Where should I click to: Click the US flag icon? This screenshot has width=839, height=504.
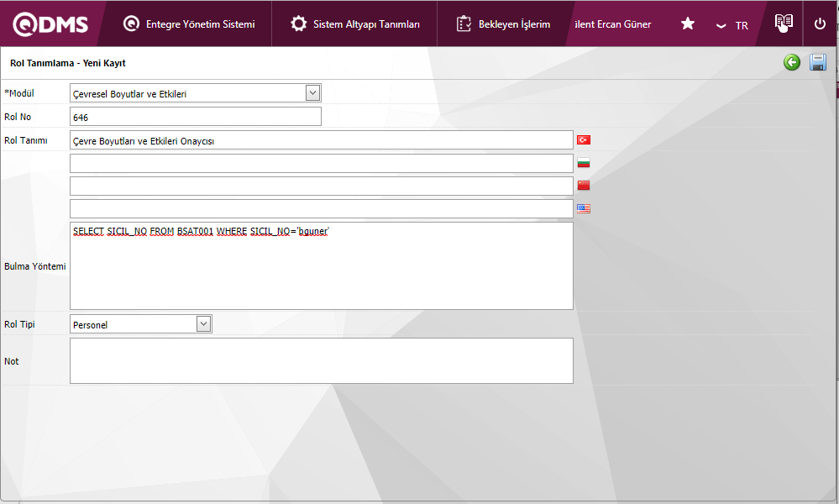(583, 208)
